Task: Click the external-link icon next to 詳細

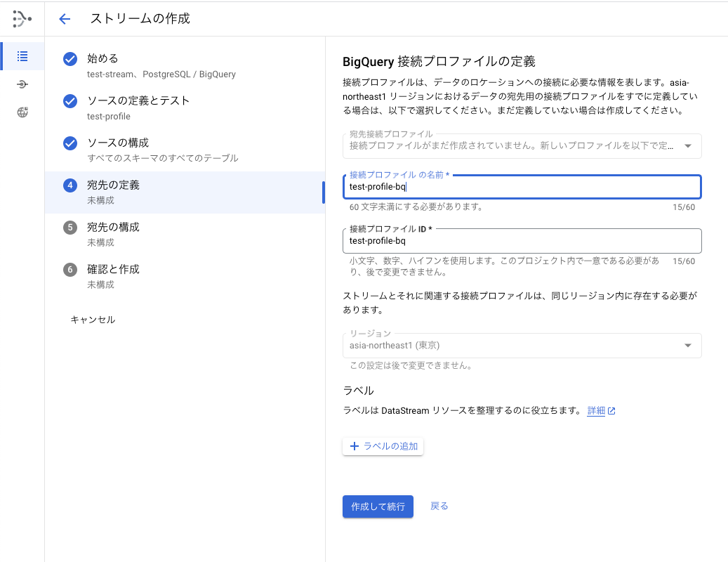Action: 611,411
